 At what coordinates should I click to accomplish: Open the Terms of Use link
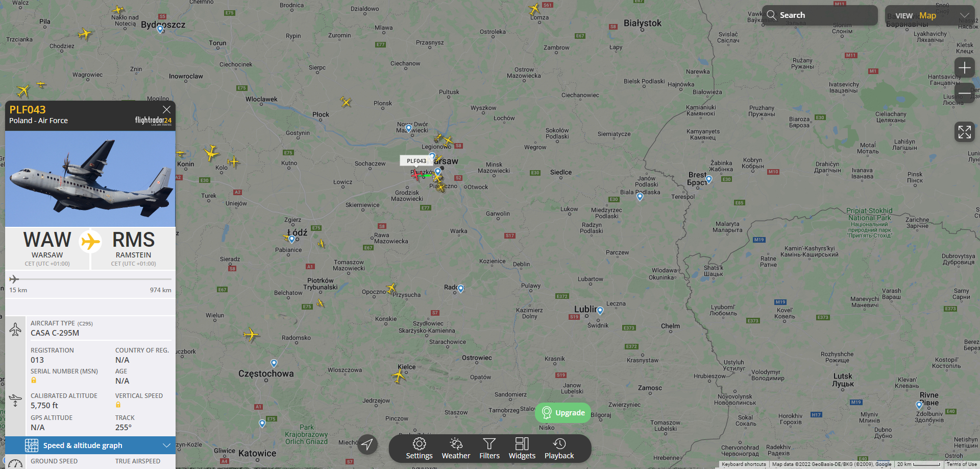point(962,464)
